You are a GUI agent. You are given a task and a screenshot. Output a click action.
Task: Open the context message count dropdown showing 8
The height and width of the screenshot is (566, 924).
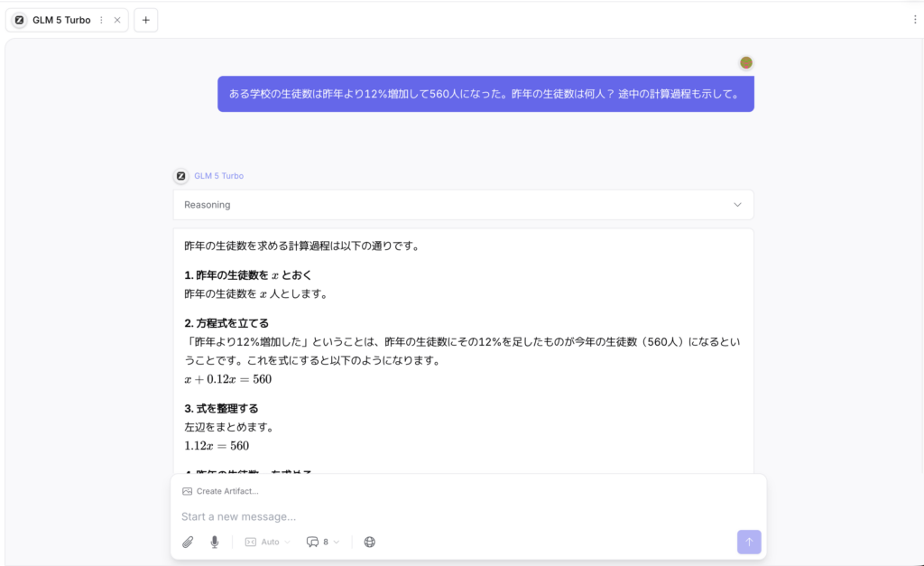pos(323,542)
